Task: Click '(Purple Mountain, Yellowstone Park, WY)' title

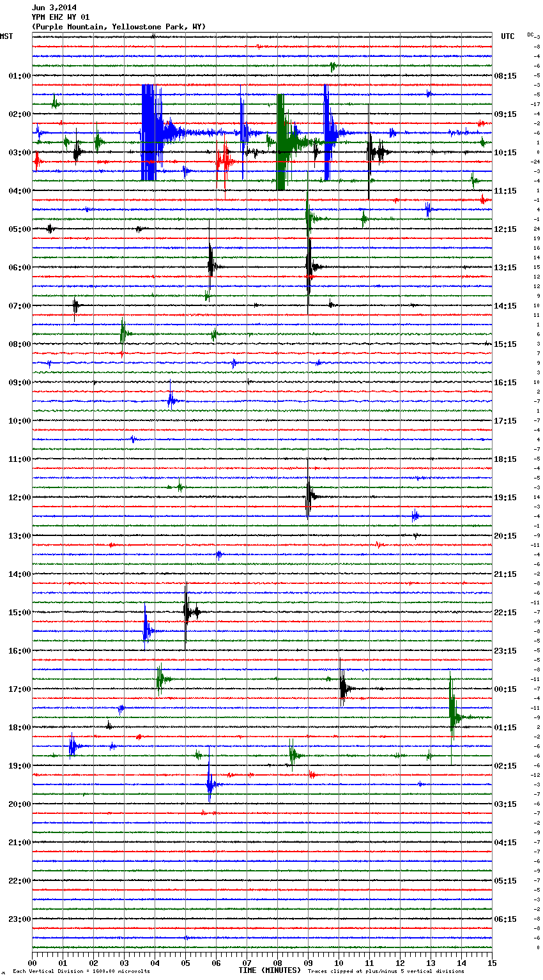Action: [x=119, y=27]
